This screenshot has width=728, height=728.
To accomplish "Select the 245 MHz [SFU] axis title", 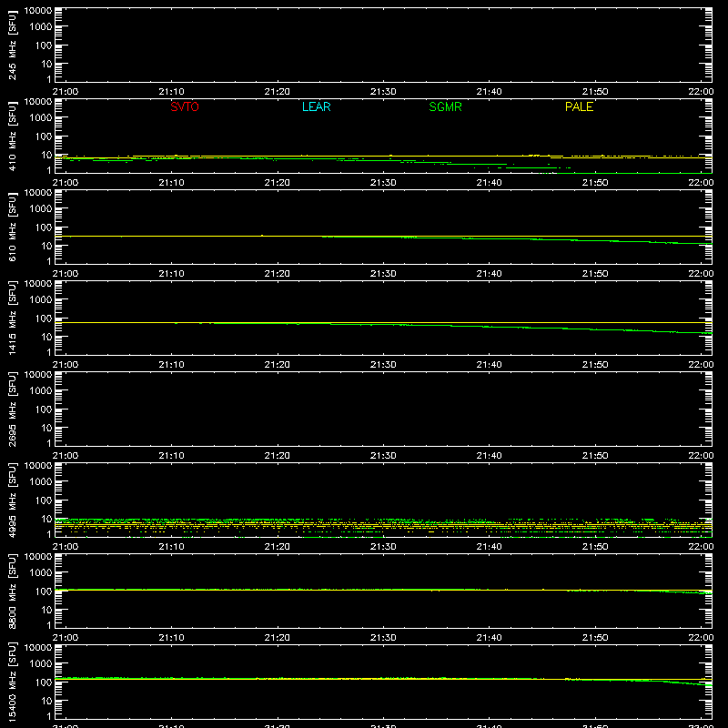I will pos(12,45).
